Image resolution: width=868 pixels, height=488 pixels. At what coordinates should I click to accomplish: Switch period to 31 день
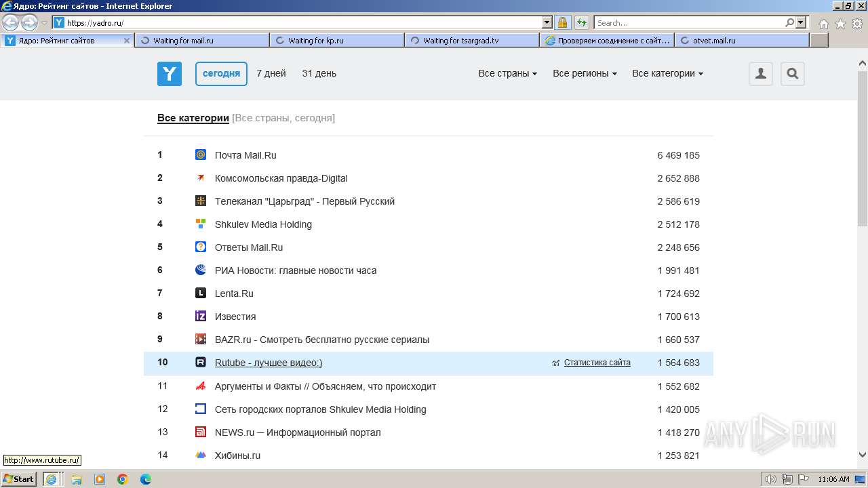(x=319, y=73)
